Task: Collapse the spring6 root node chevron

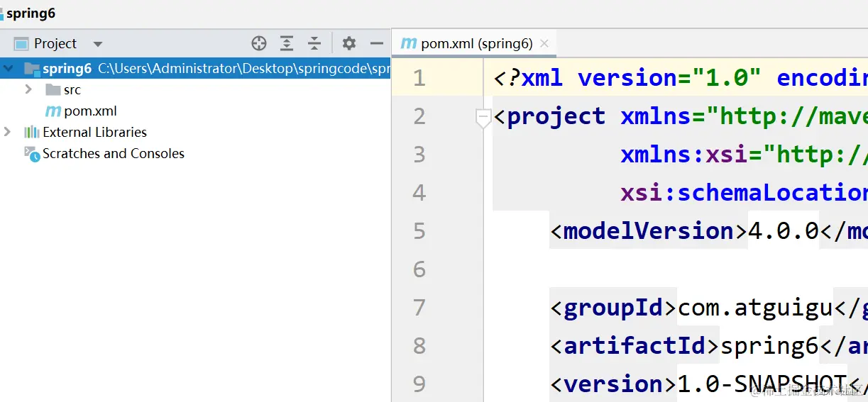Action: pyautogui.click(x=8, y=69)
